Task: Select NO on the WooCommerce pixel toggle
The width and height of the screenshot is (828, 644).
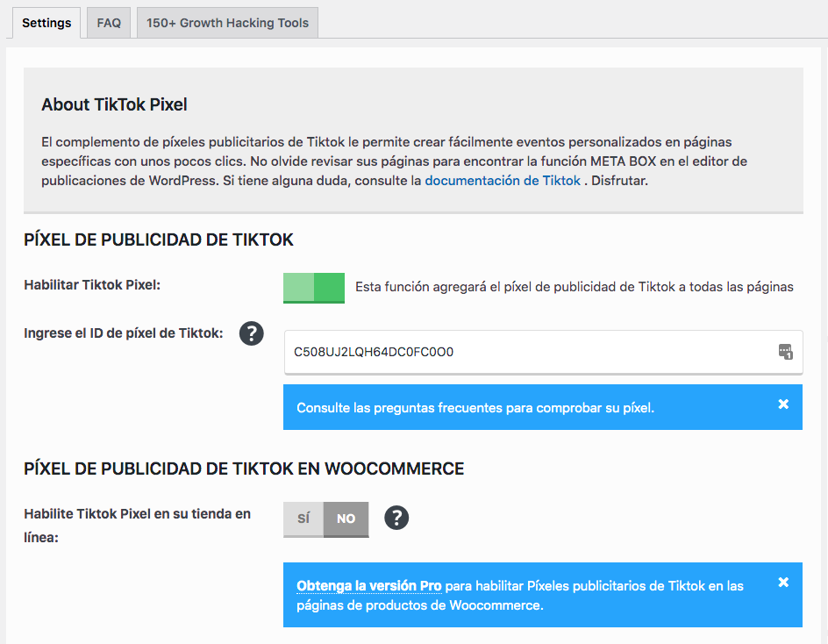Action: (x=346, y=519)
